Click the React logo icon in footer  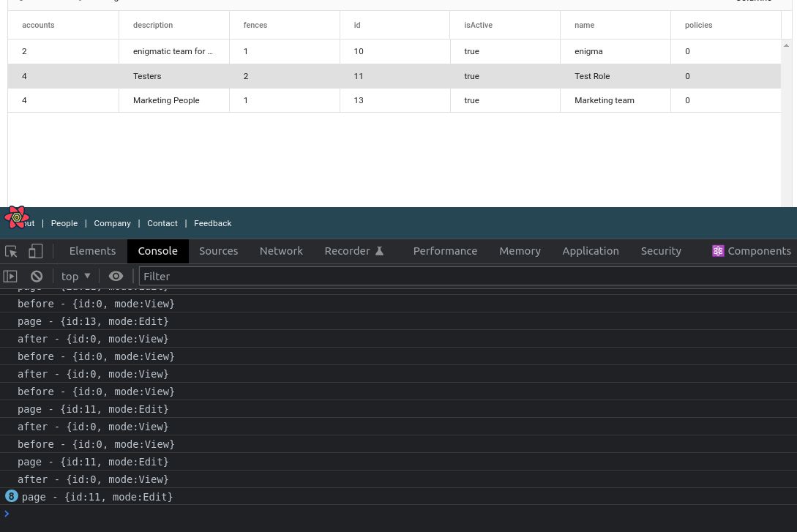pos(17,217)
